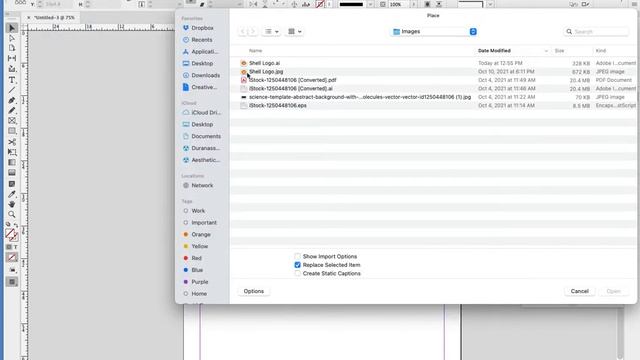Viewport: 640px width, 360px height.
Task: Select the Gradient Feather tool
Action: (12, 173)
